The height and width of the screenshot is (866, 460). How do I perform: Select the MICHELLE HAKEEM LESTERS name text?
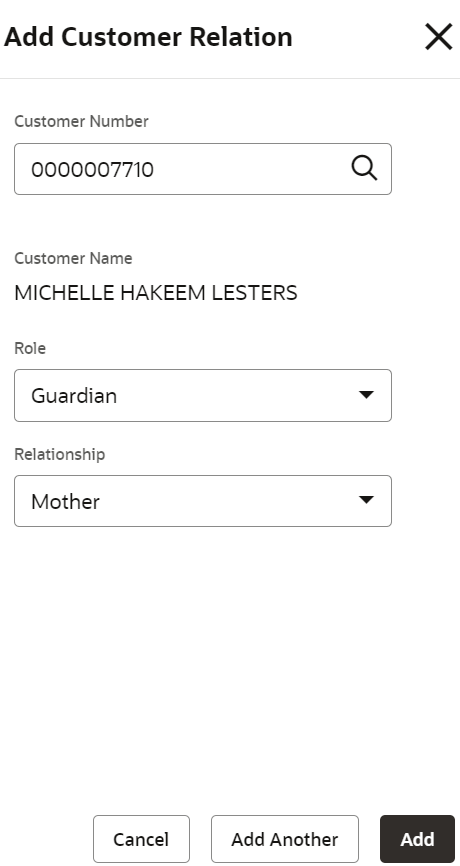156,293
